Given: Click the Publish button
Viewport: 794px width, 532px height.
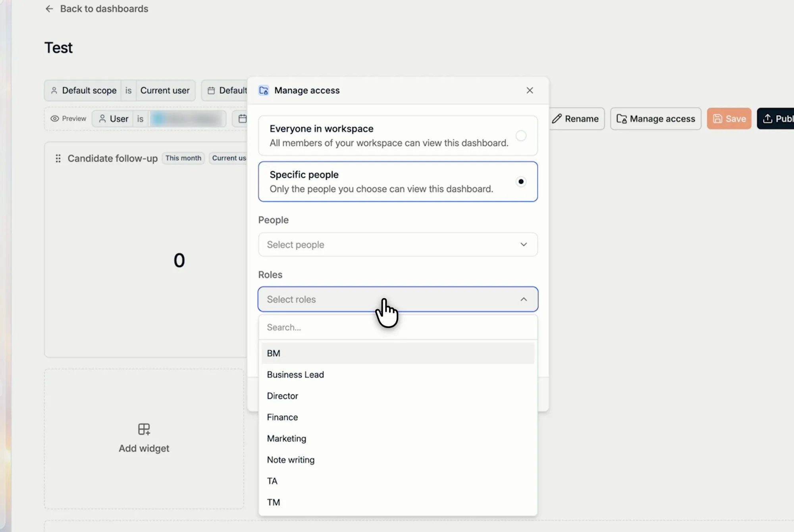Looking at the screenshot, I should (x=776, y=119).
